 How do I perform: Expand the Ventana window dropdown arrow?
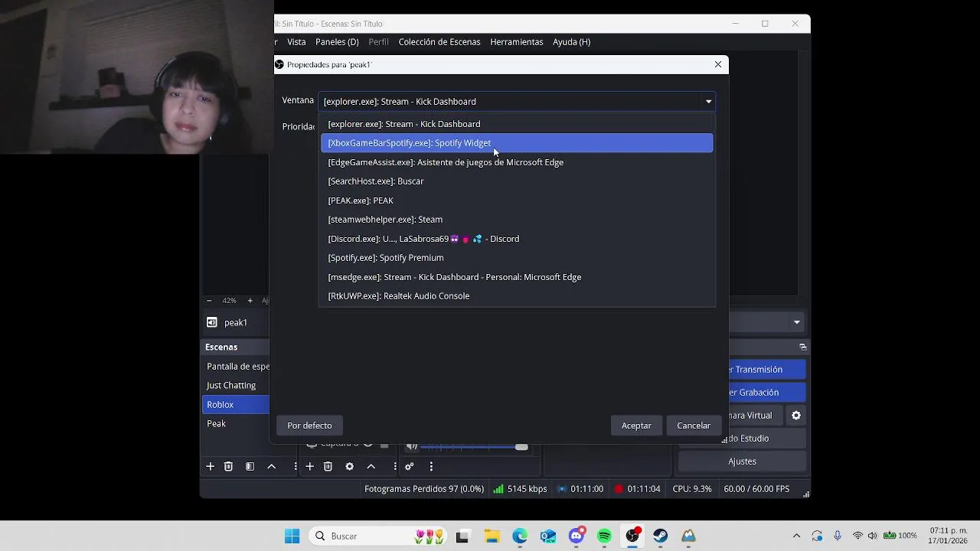pyautogui.click(x=708, y=101)
